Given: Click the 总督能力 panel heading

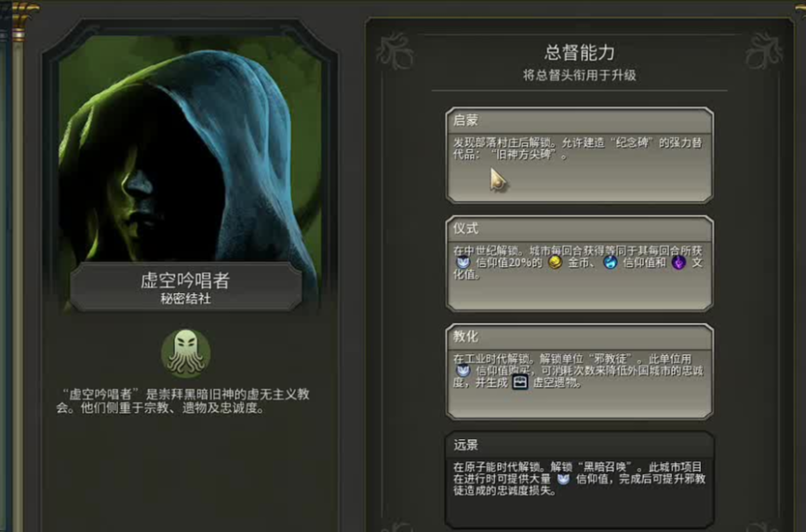Looking at the screenshot, I should pyautogui.click(x=579, y=52).
